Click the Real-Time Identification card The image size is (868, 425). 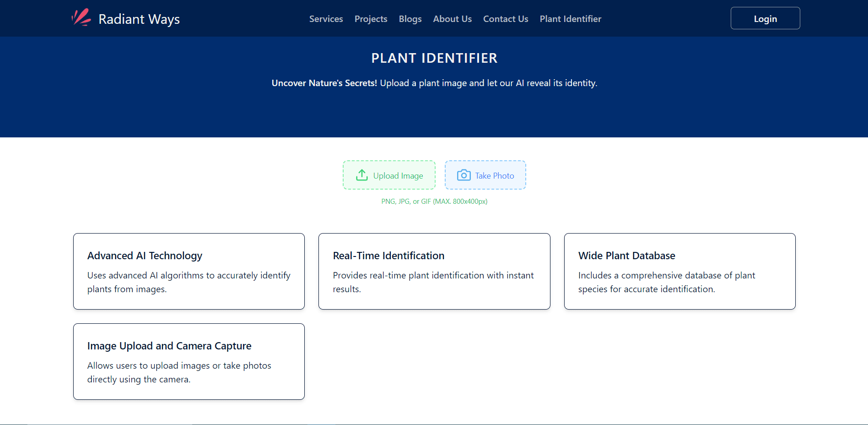point(434,271)
